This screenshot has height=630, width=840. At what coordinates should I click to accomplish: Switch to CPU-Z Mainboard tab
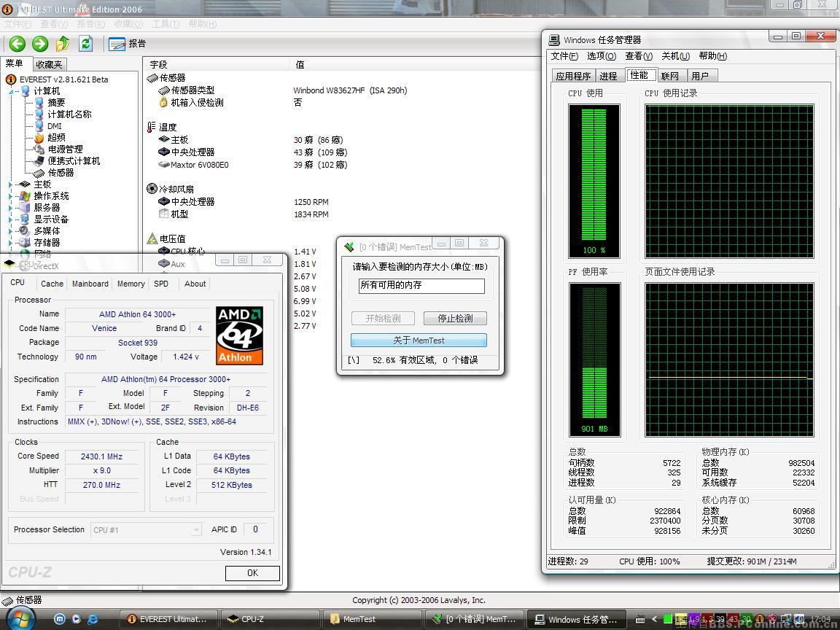point(90,284)
